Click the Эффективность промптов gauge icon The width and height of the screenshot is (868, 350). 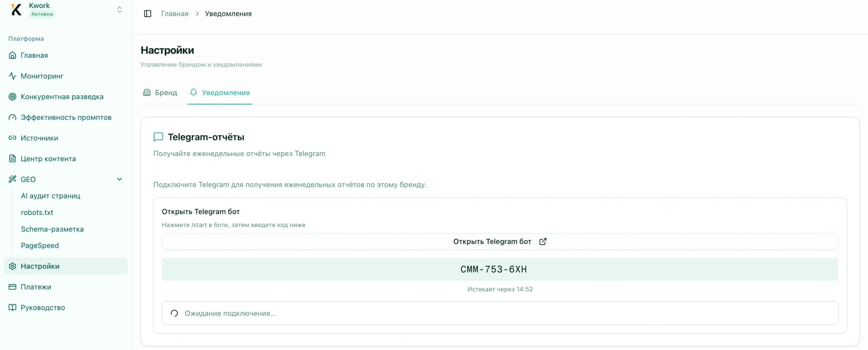(13, 118)
